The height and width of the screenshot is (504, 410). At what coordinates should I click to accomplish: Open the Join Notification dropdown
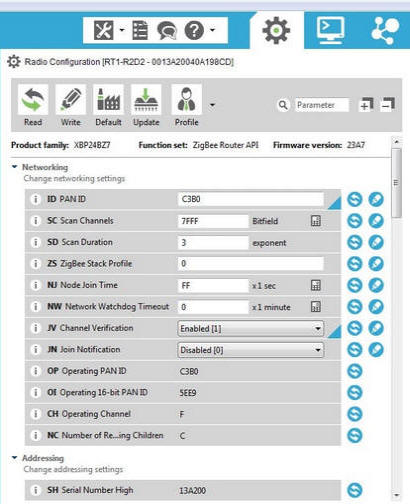[251, 350]
